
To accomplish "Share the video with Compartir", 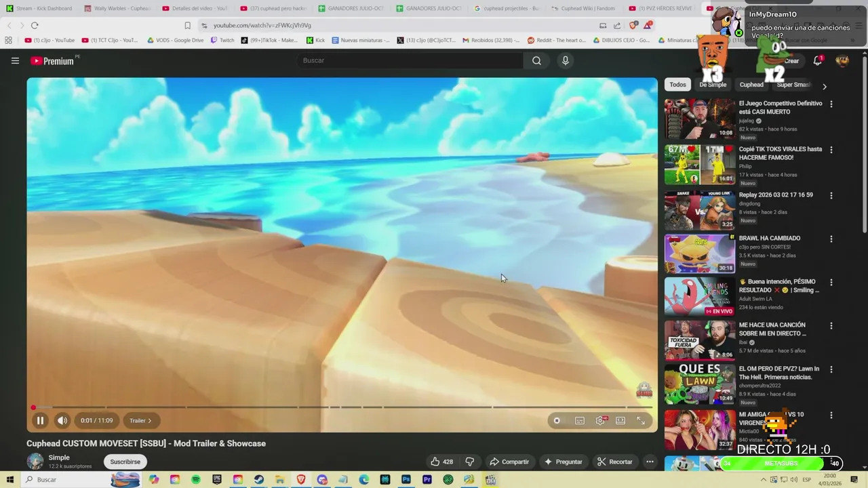I will [x=509, y=462].
